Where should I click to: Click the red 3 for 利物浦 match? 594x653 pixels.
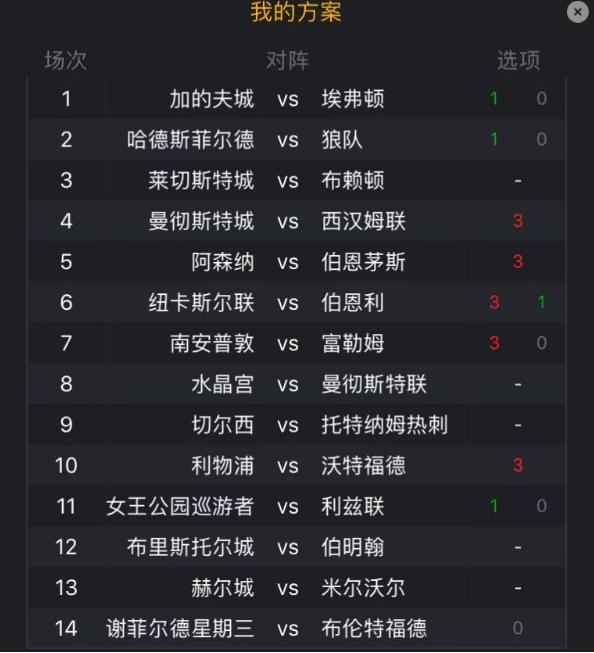518,465
